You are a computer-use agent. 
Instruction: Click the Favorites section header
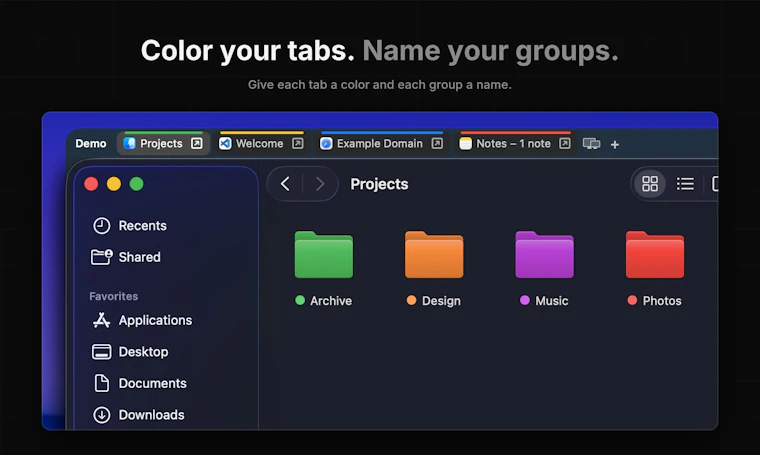(x=113, y=296)
